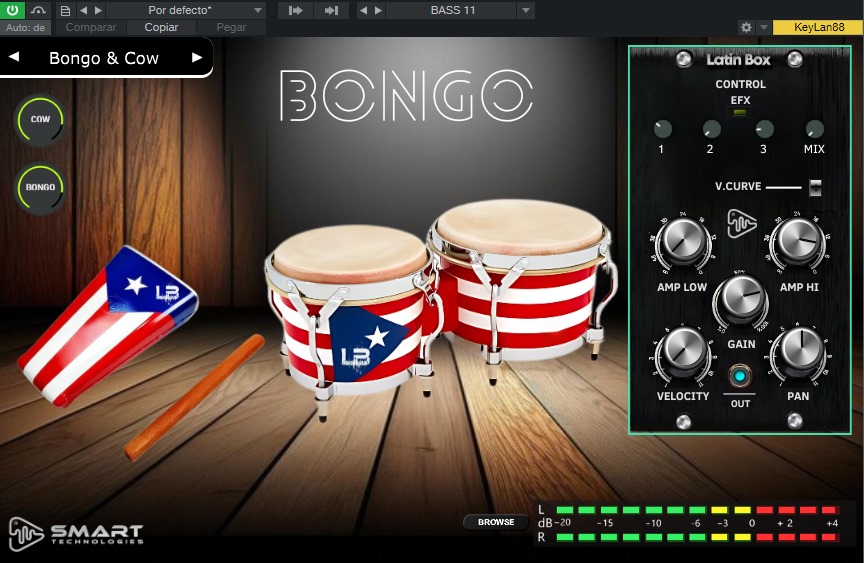This screenshot has height=563, width=864.
Task: Click the BONGO title text
Action: click(x=406, y=95)
